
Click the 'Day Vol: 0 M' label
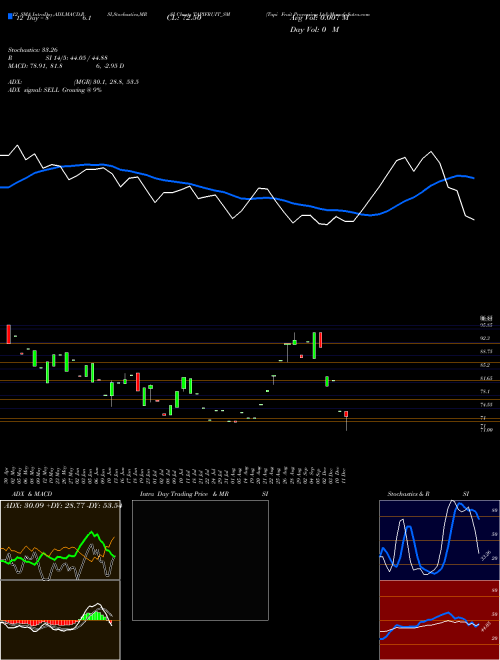[x=314, y=29]
